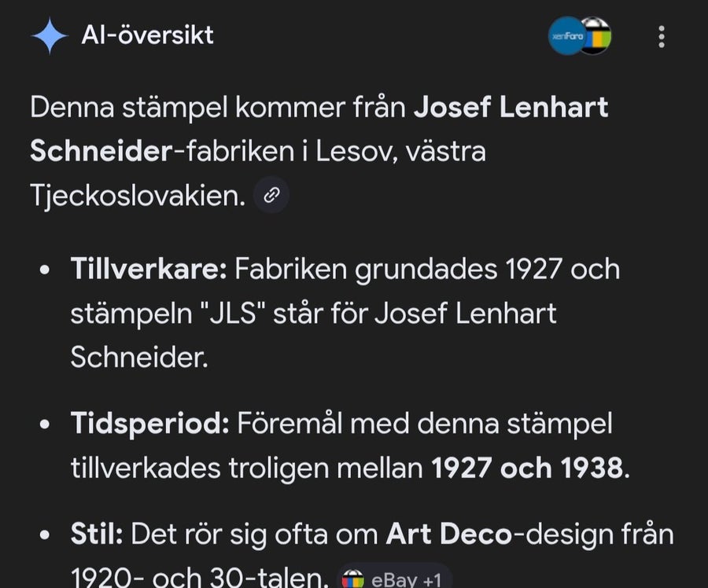Click the bullet point before Stil

(x=44, y=535)
